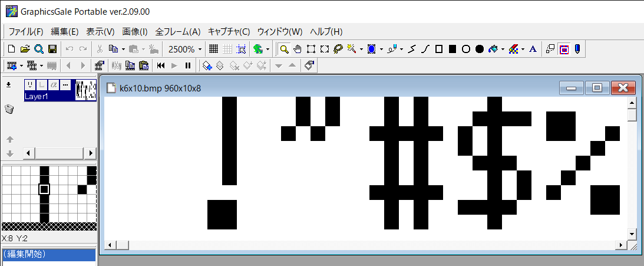Viewport: 644px width, 266px height.
Task: Select the Lasso tool
Action: (x=338, y=50)
